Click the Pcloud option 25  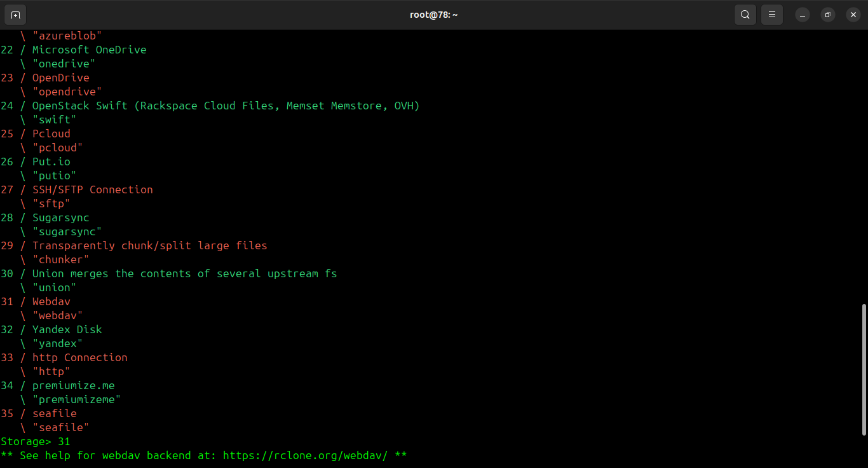(36, 134)
